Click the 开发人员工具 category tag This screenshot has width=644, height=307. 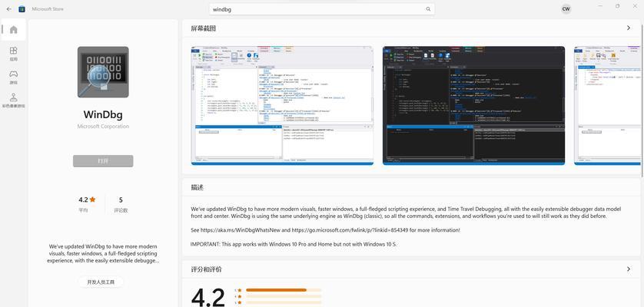[x=101, y=282]
